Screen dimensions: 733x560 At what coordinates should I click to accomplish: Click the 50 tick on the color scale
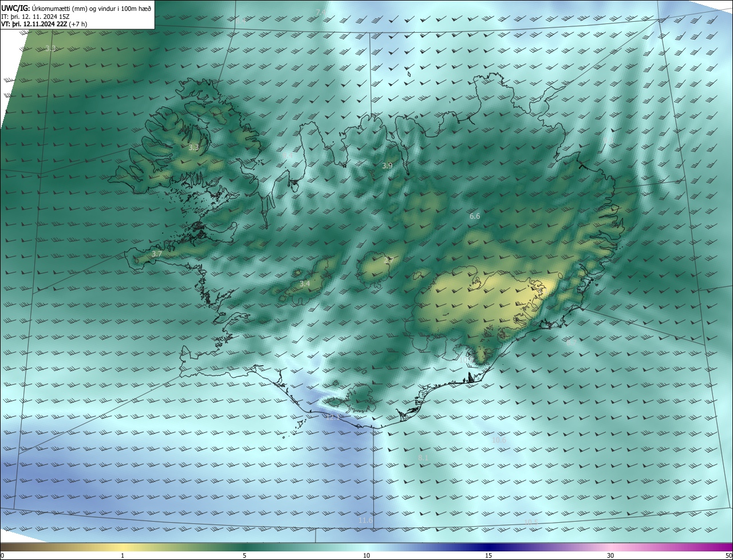pyautogui.click(x=728, y=555)
